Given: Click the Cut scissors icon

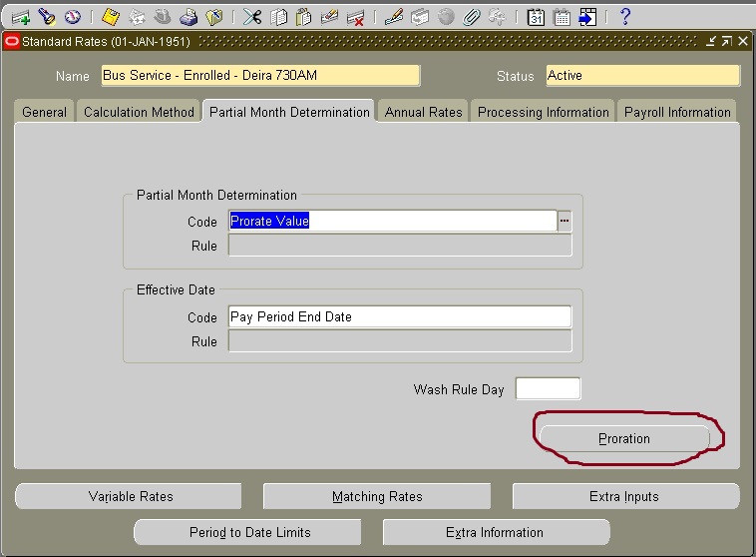Looking at the screenshot, I should (252, 17).
